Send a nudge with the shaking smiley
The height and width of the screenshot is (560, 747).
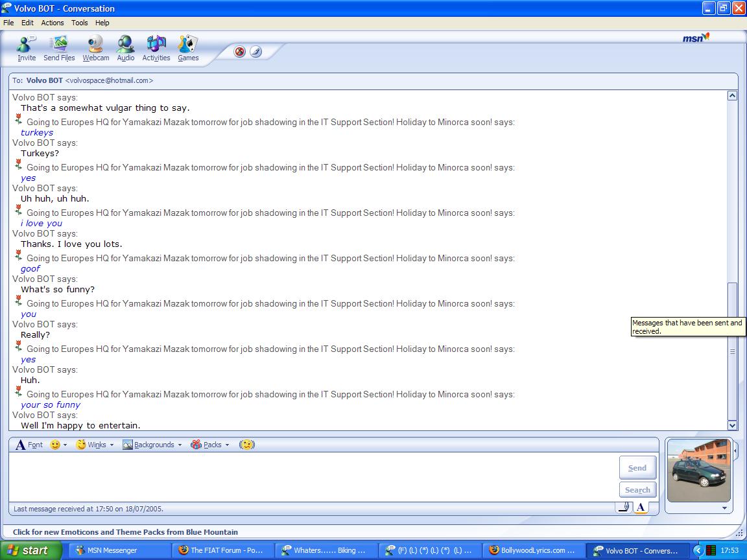(247, 445)
